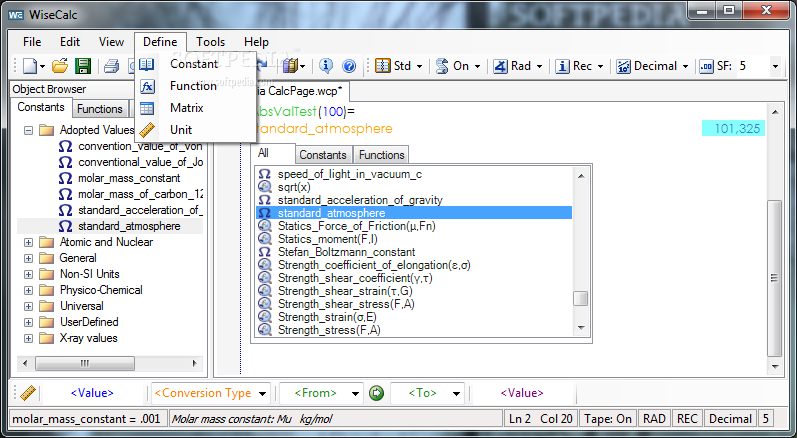Screen dimensions: 797x438
Task: Expand the Physico-Chemical folder
Action: tap(28, 291)
